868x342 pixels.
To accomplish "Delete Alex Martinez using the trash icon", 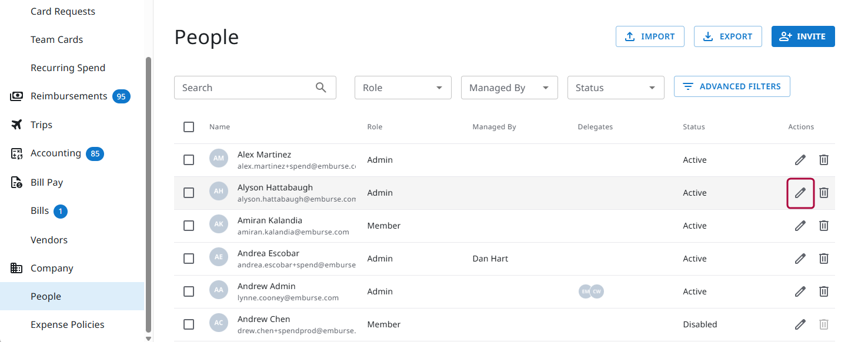I will click(823, 159).
